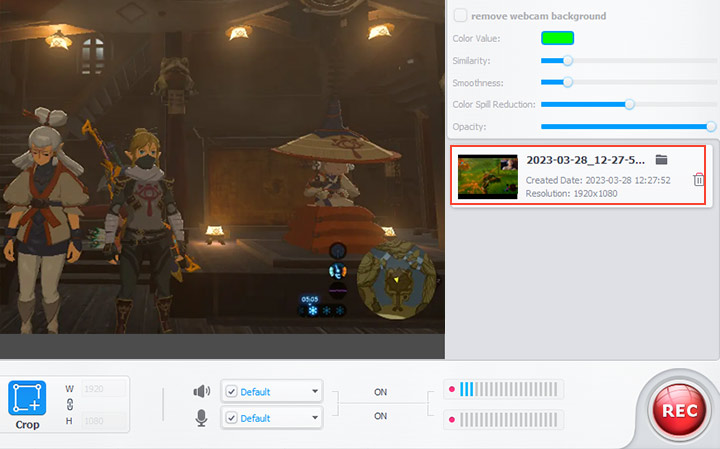The height and width of the screenshot is (449, 720).
Task: Open the recording's folder location
Action: [x=661, y=159]
